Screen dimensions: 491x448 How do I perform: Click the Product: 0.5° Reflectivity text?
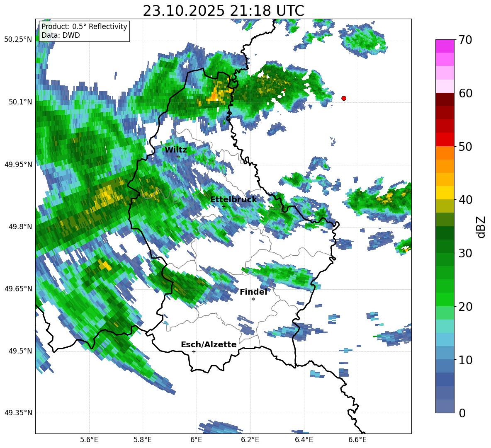84,27
